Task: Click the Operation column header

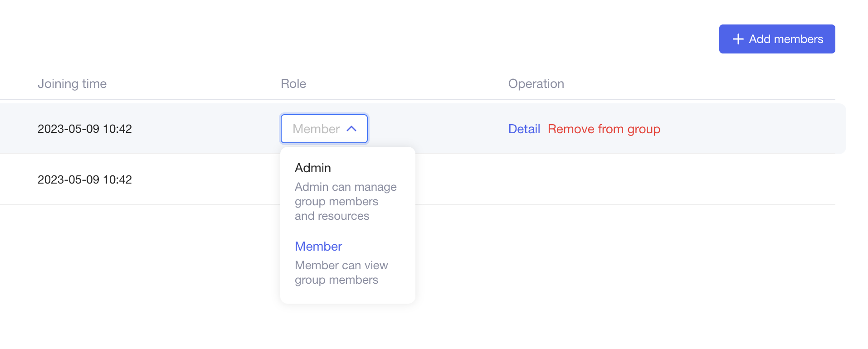Action: point(536,84)
